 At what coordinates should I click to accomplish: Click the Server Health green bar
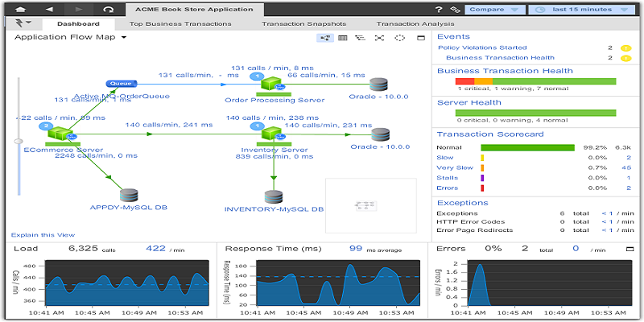click(535, 113)
